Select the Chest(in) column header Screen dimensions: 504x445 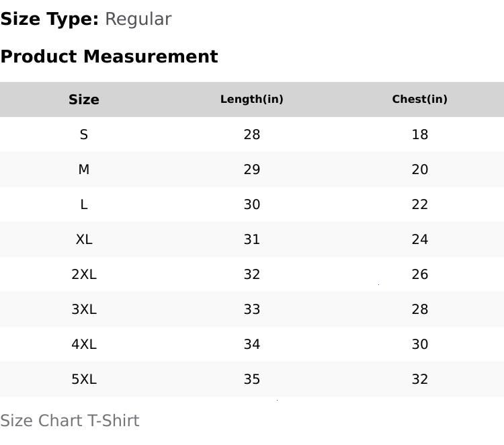pyautogui.click(x=420, y=99)
